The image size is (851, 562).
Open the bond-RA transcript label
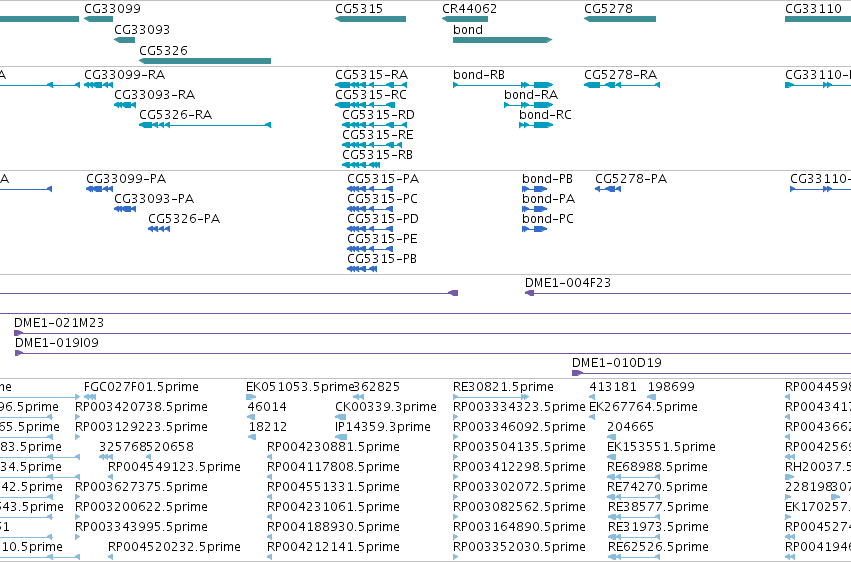pyautogui.click(x=531, y=94)
